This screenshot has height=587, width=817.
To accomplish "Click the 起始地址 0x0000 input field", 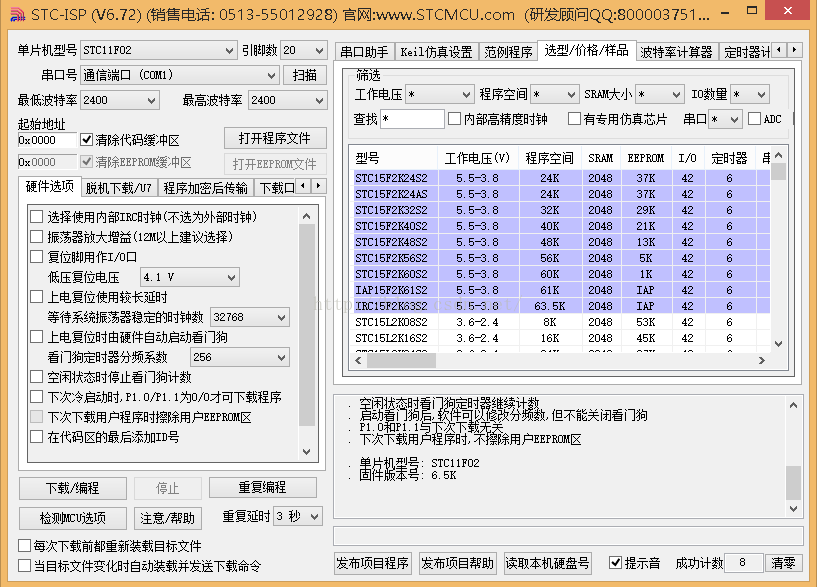I will [47, 140].
